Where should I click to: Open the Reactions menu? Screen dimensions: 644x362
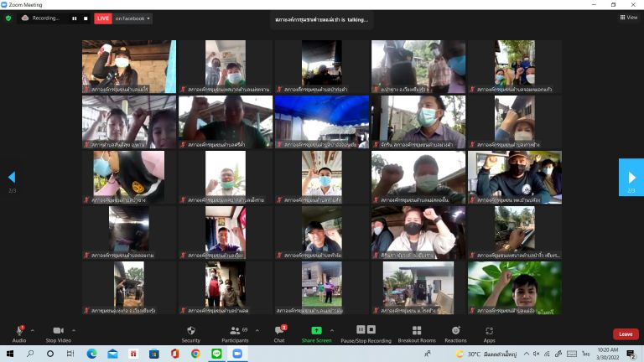click(455, 334)
